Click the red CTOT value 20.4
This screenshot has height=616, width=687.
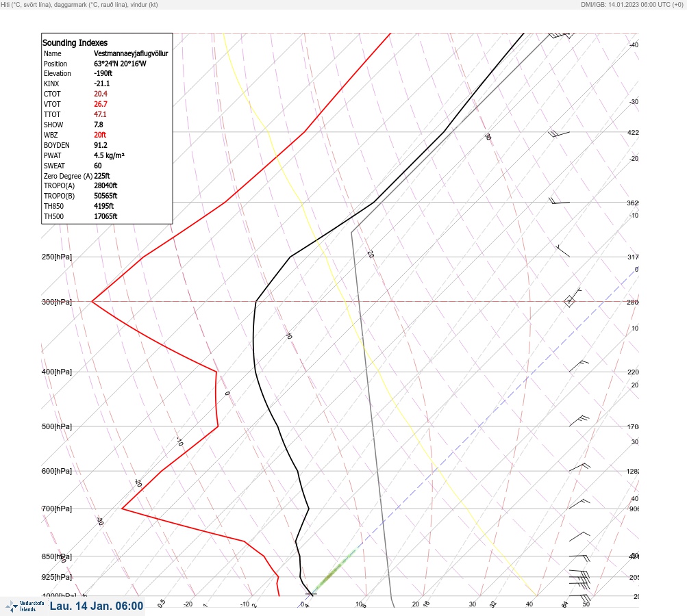point(100,94)
